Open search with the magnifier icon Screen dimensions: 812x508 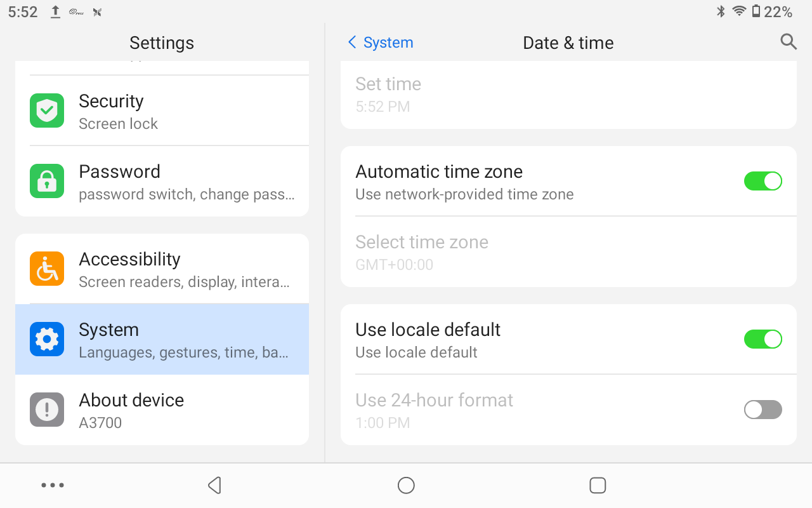(x=789, y=42)
